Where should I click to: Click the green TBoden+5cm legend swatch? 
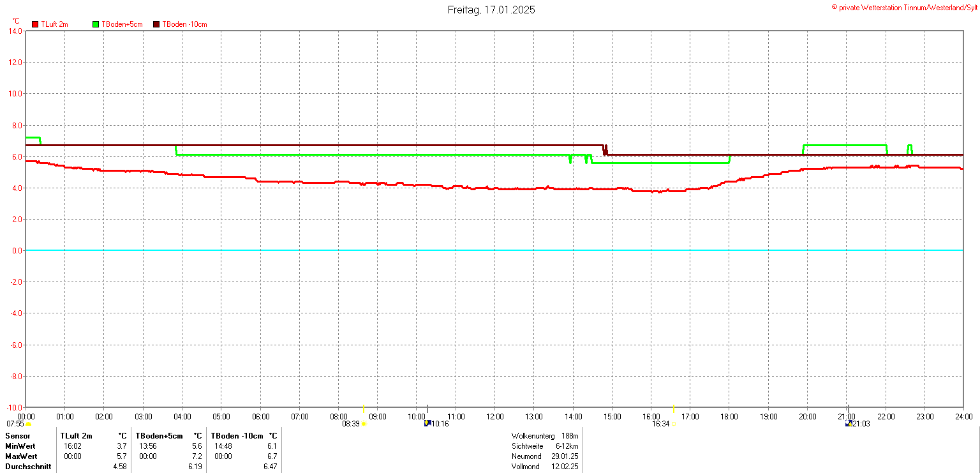click(96, 24)
